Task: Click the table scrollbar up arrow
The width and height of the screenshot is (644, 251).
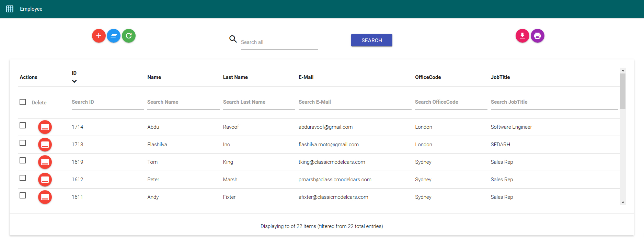Action: pyautogui.click(x=623, y=71)
